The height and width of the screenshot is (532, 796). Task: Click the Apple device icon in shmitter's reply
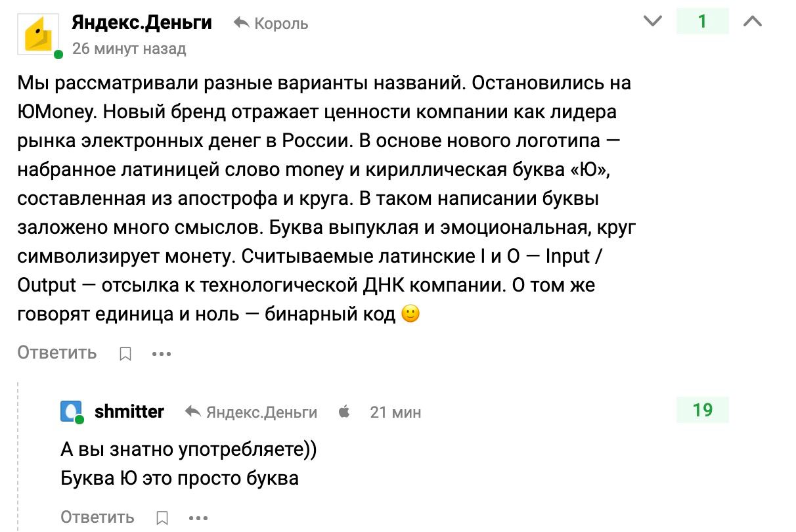[x=344, y=412]
